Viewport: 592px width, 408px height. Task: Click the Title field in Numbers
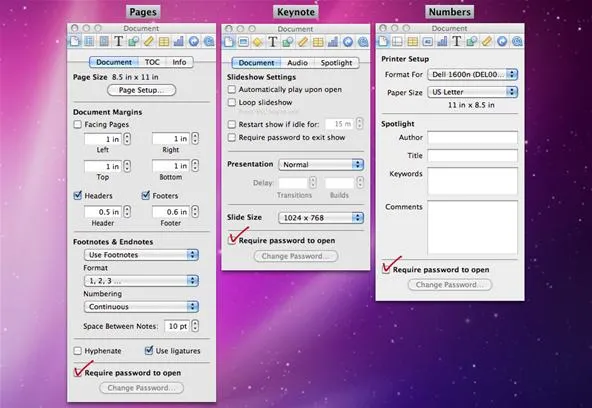472,156
